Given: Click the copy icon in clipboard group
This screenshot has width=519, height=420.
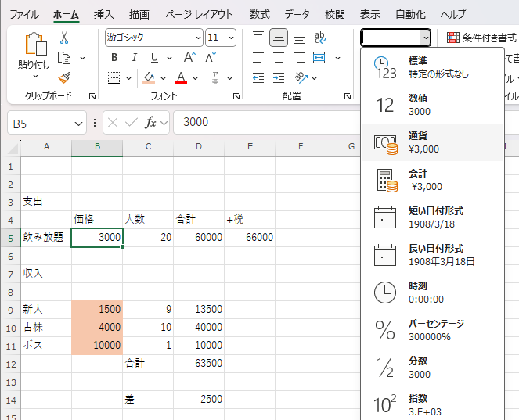Looking at the screenshot, I should [65, 58].
